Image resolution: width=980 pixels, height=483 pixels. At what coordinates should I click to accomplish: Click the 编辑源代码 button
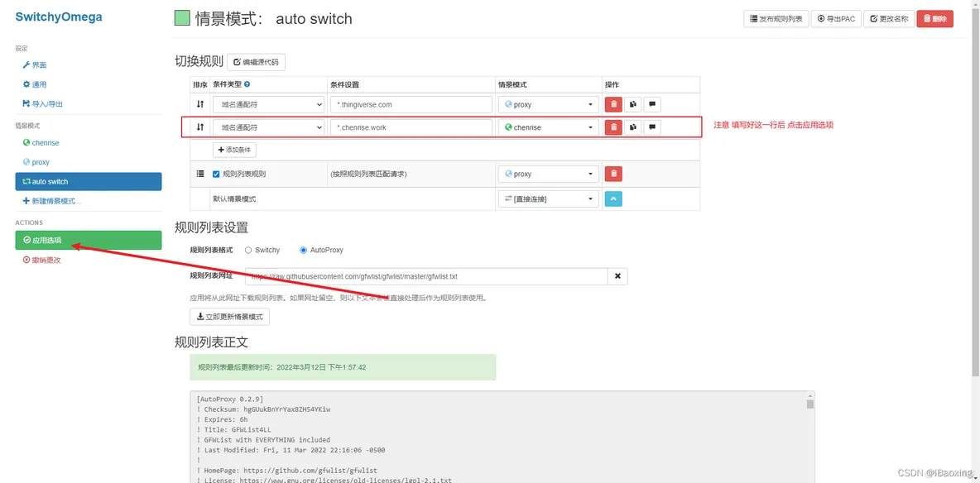(257, 62)
